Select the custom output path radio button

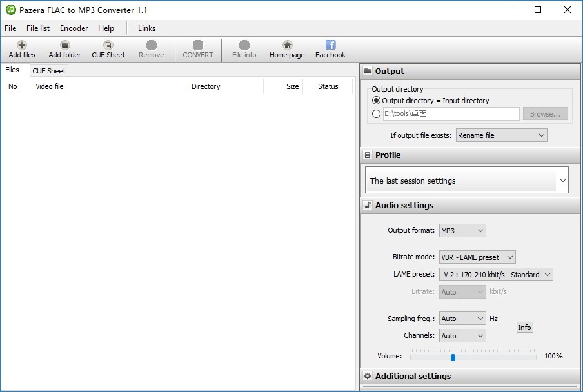click(376, 113)
